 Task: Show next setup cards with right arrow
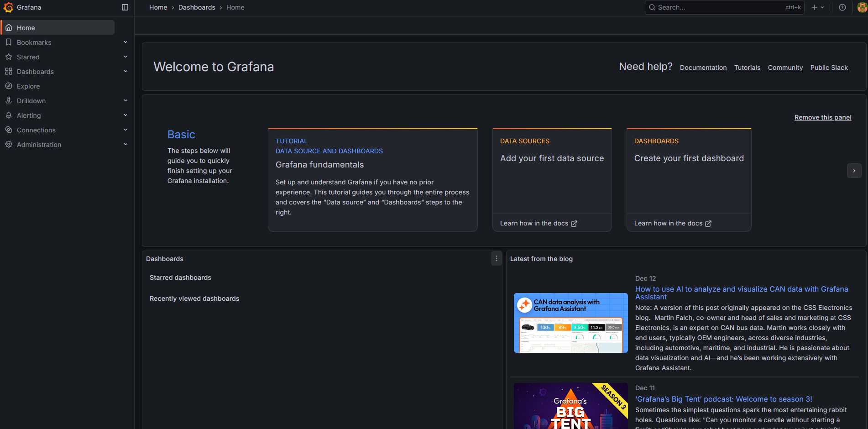click(x=854, y=171)
